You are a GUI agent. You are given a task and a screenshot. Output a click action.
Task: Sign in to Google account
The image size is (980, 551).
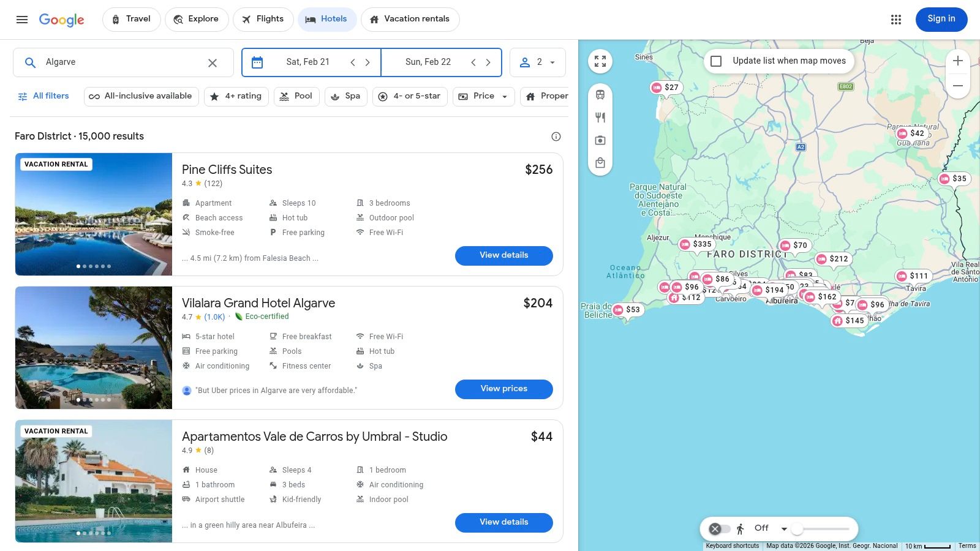click(941, 20)
